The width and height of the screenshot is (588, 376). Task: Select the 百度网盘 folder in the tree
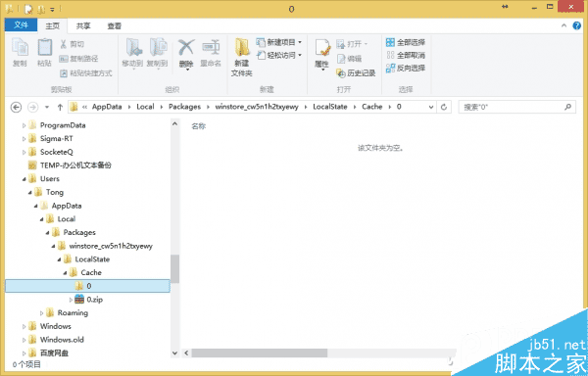54,352
